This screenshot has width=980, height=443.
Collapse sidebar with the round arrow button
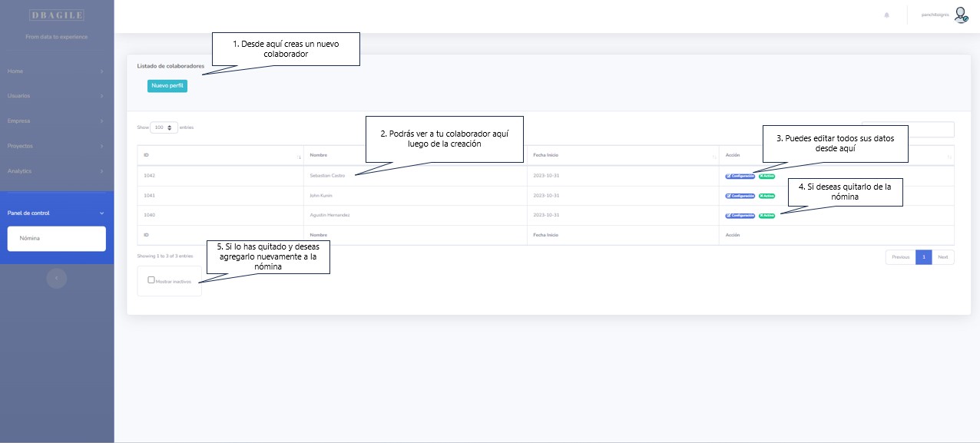point(56,278)
